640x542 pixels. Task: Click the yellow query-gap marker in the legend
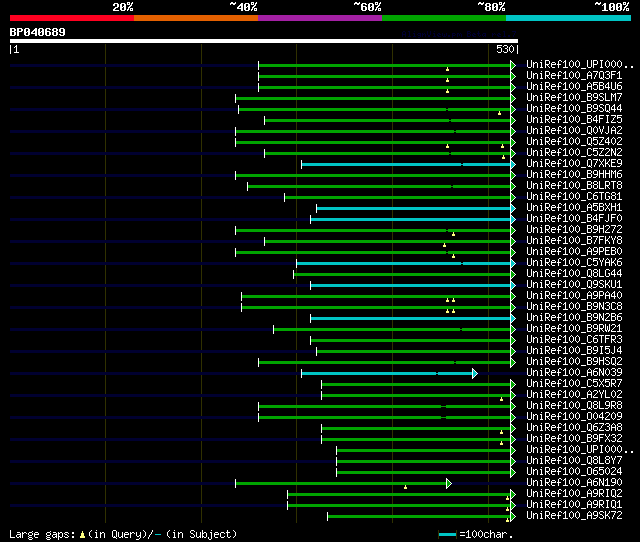tap(82, 535)
